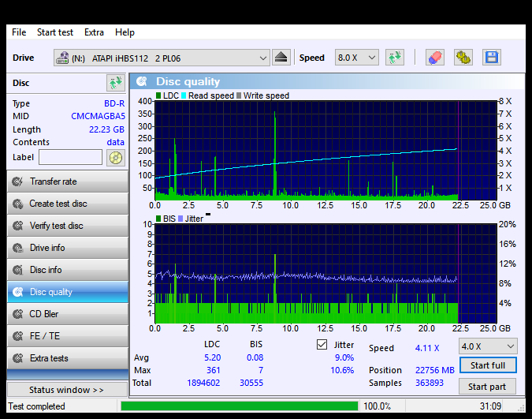Viewport: 532px width, 419px height.
Task: Click the green progress bar
Action: [239, 406]
